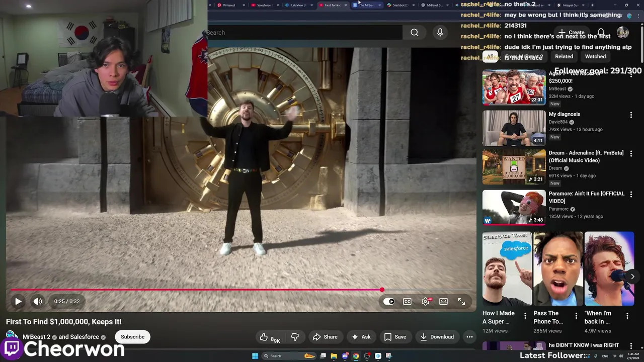Open File Explorer from taskbar
Screen dimensions: 644x362
click(x=334, y=356)
